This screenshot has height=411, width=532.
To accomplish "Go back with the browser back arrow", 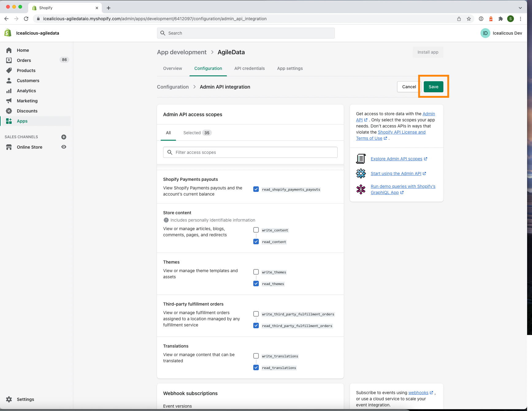I will (6, 19).
